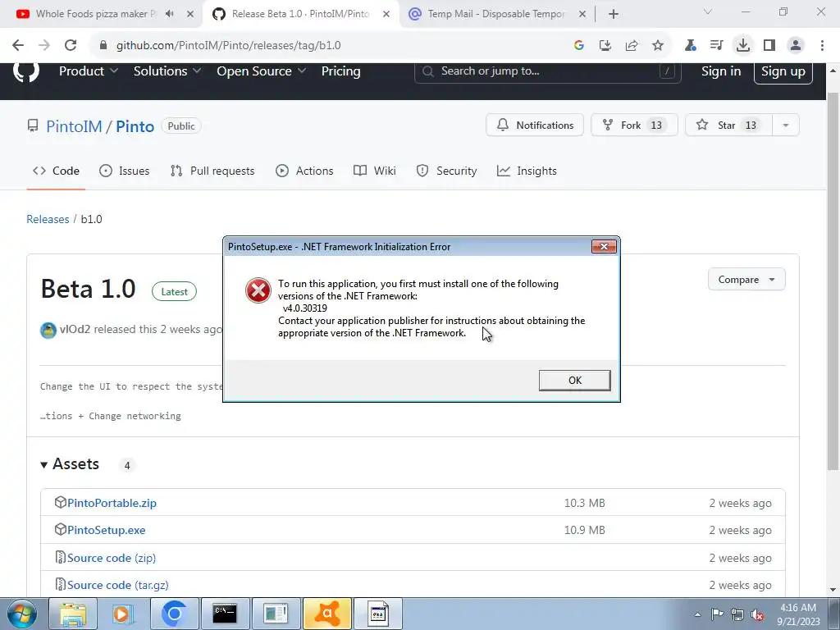Switch to the Wiki tab

pos(374,171)
